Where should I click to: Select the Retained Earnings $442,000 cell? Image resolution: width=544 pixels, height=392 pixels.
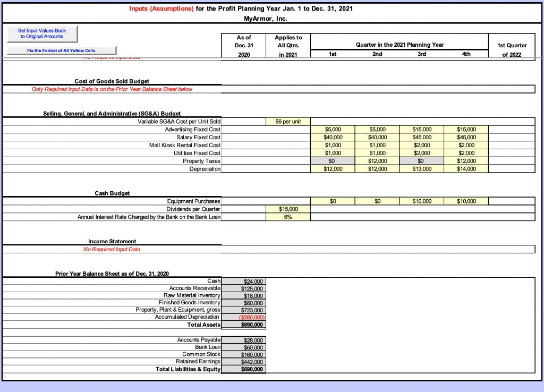coord(243,361)
